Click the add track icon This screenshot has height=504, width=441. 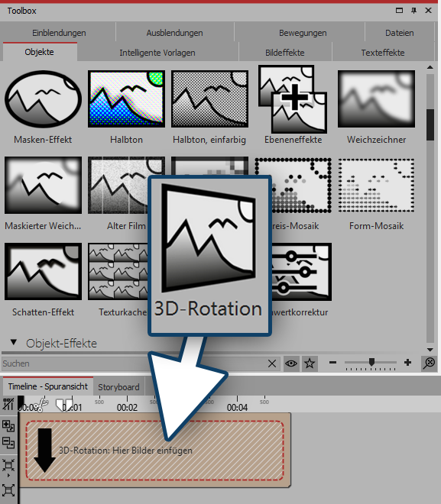8,425
